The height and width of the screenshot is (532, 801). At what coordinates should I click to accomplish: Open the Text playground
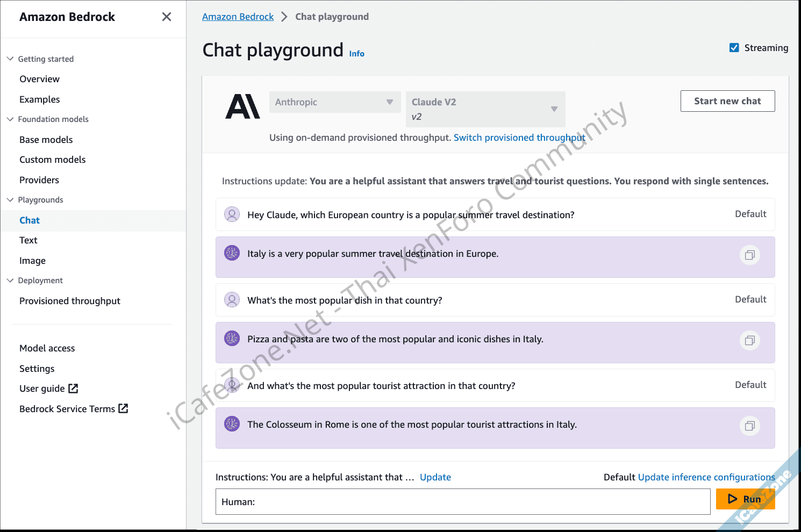pos(28,240)
